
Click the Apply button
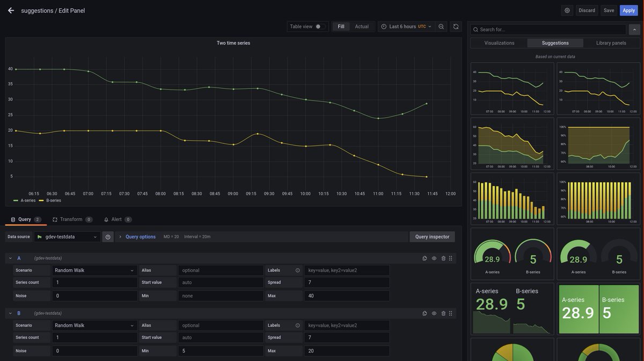[629, 10]
